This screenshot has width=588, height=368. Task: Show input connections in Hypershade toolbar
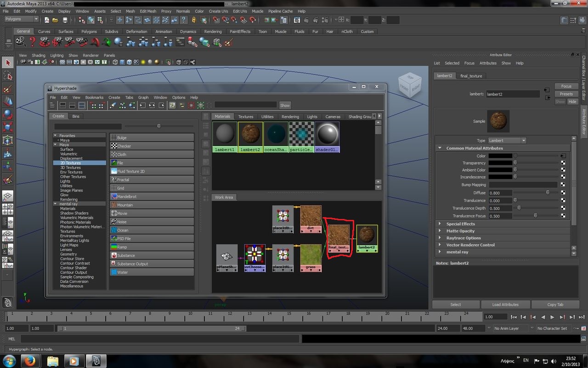(x=143, y=105)
